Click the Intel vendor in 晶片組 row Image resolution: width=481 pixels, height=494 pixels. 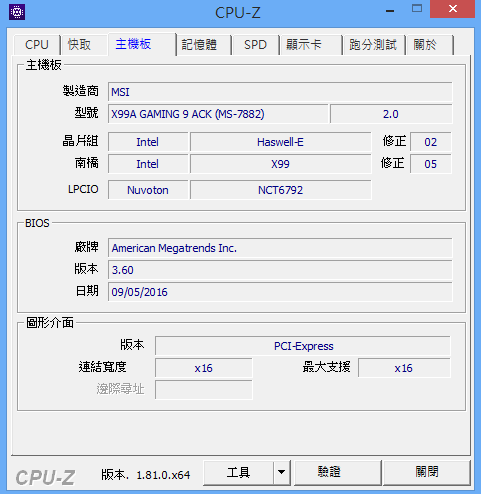148,142
